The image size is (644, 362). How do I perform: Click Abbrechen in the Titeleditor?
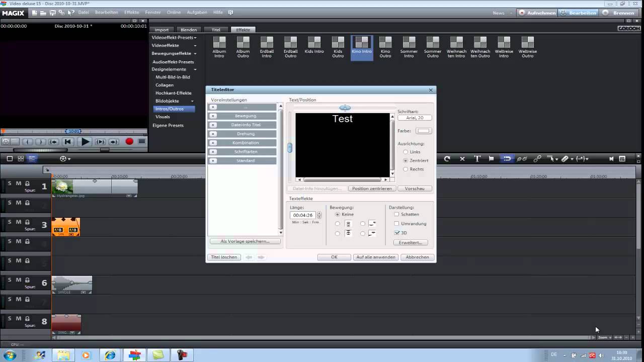[x=418, y=257]
